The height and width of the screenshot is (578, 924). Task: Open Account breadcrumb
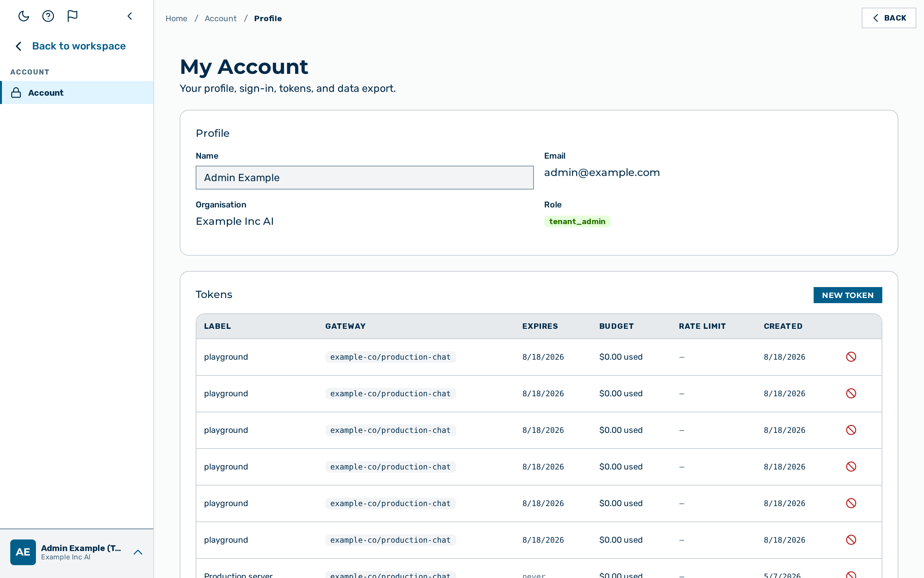[220, 18]
